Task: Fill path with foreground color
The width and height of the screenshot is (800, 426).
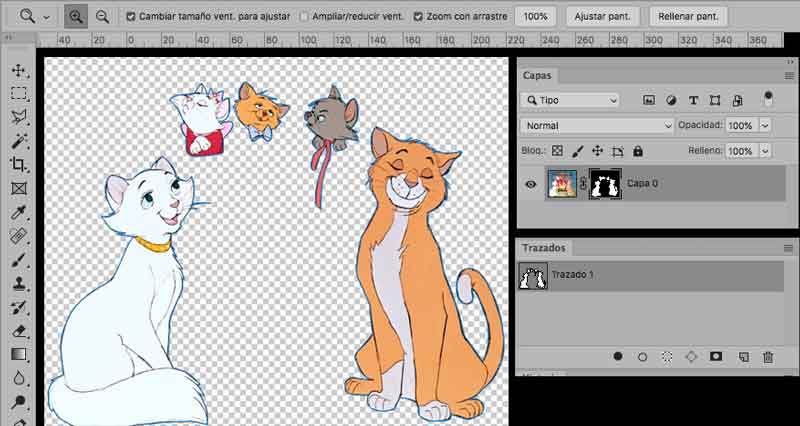Action: [x=618, y=357]
